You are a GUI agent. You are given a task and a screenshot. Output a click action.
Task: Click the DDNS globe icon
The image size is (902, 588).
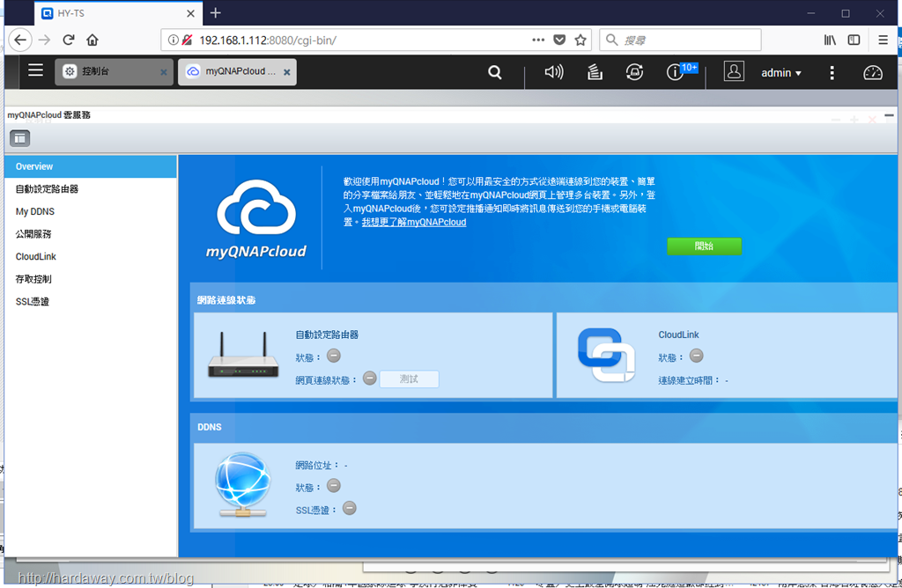243,484
